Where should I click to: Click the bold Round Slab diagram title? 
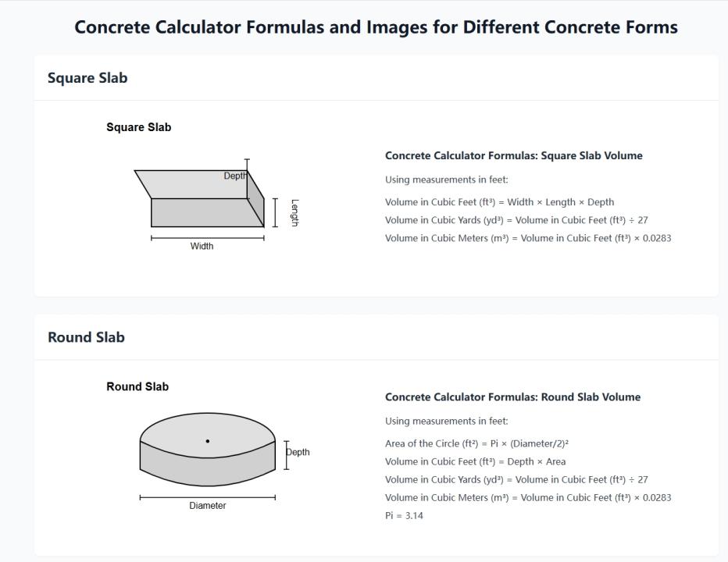pyautogui.click(x=137, y=386)
